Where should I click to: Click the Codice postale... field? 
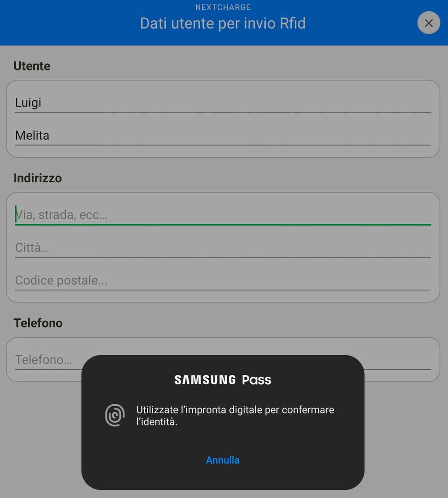[x=223, y=280]
